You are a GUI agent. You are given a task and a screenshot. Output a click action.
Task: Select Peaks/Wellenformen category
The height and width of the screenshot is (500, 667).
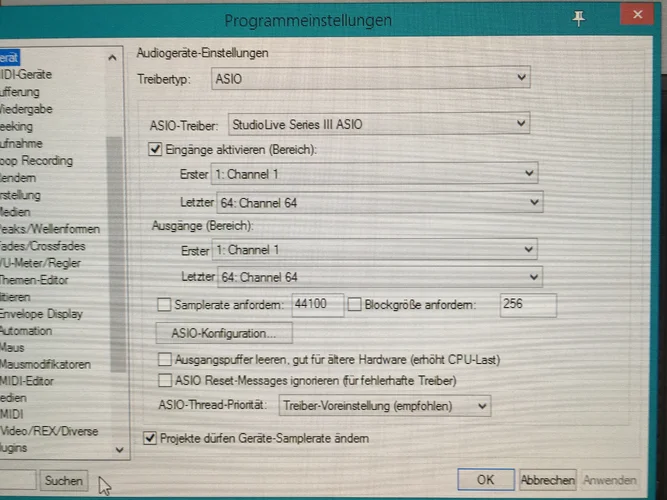pyautogui.click(x=50, y=229)
